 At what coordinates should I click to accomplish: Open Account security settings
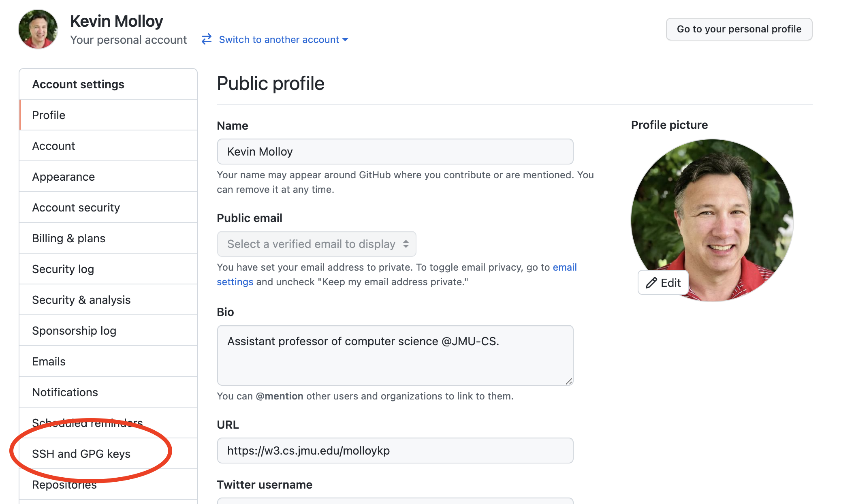pos(76,207)
